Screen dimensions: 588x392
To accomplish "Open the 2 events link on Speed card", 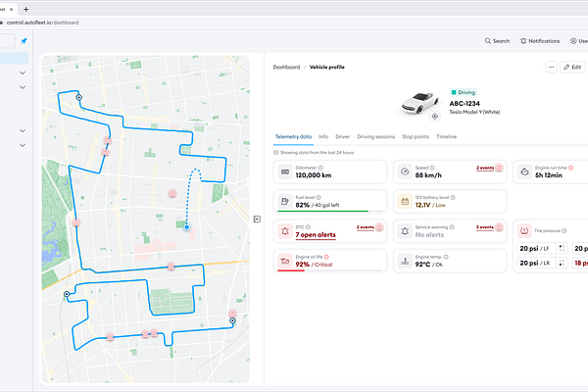I will coord(485,168).
